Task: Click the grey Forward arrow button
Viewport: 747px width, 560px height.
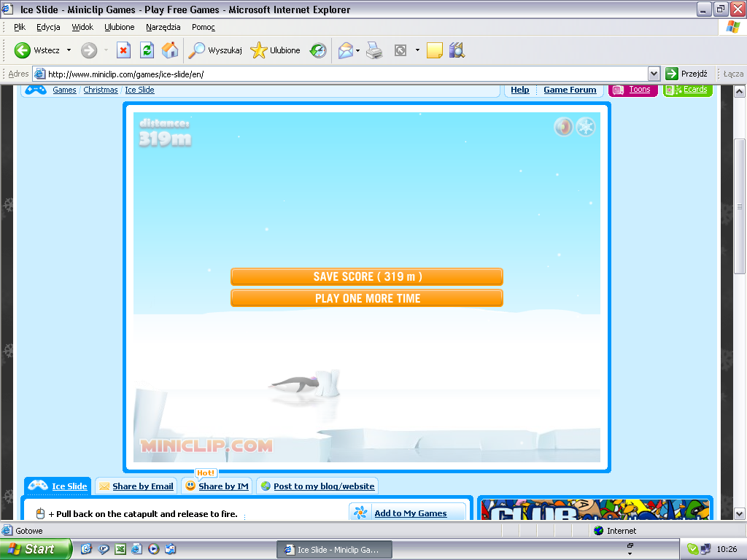Action: (x=88, y=50)
